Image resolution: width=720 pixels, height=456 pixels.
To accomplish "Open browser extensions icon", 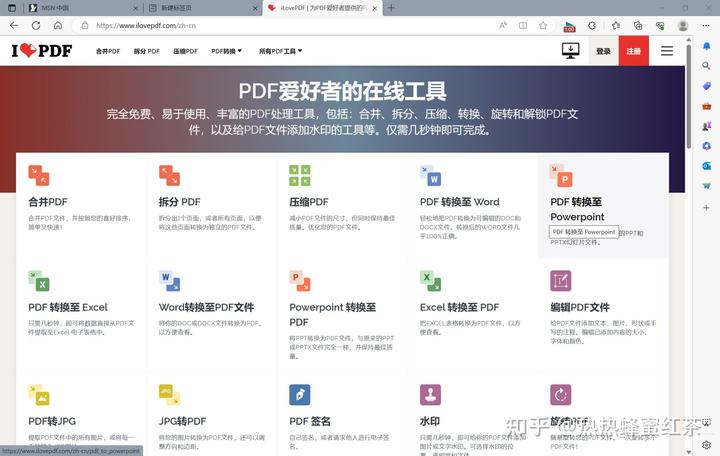I will (x=592, y=26).
